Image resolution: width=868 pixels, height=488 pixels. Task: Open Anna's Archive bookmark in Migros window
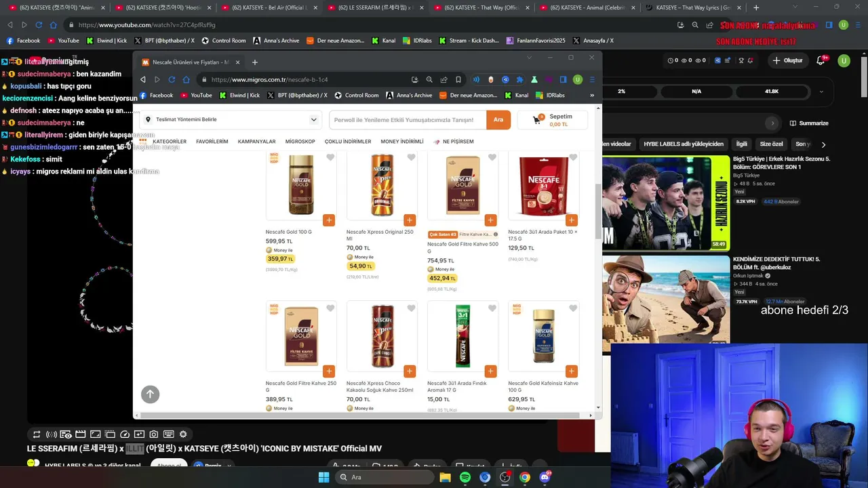coord(409,96)
